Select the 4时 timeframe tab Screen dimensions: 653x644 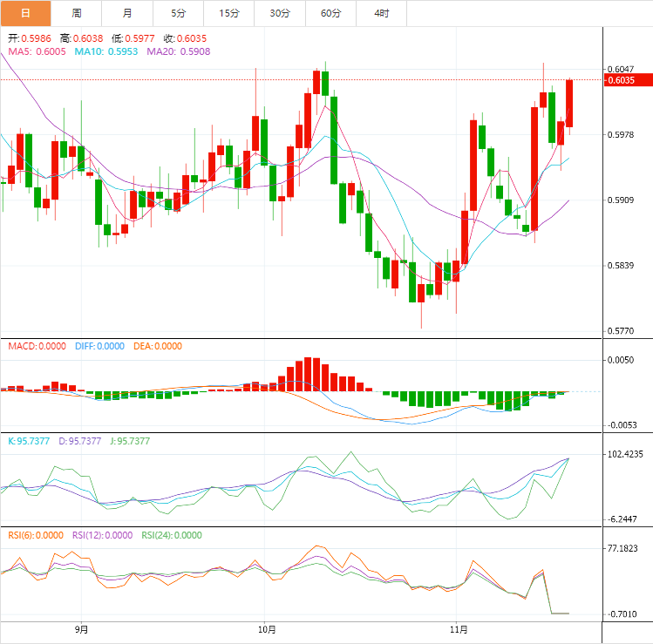tap(382, 13)
